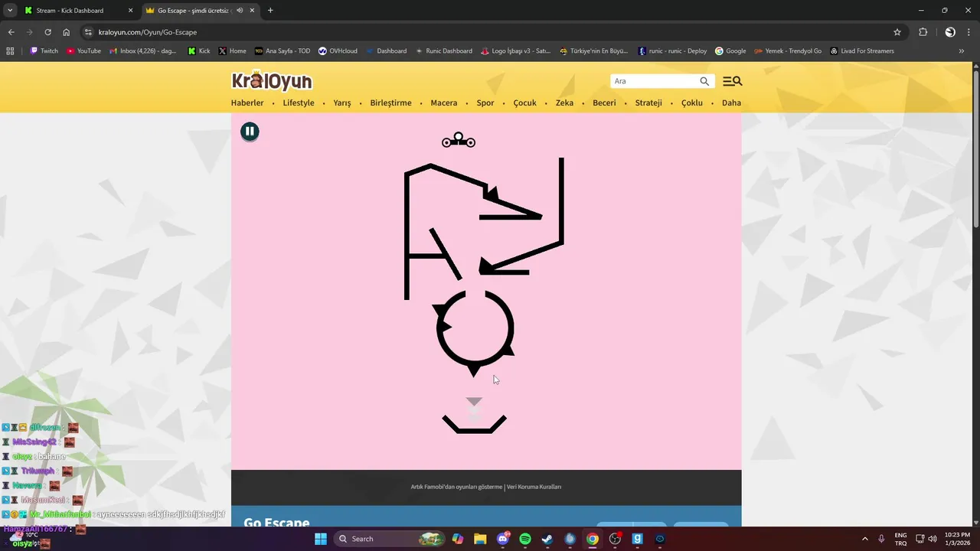The height and width of the screenshot is (551, 980).
Task: Open File Explorer from the taskbar
Action: tap(480, 539)
